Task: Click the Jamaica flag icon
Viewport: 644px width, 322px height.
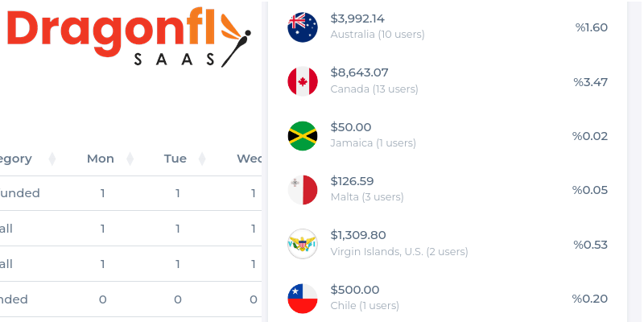Action: coord(303,136)
